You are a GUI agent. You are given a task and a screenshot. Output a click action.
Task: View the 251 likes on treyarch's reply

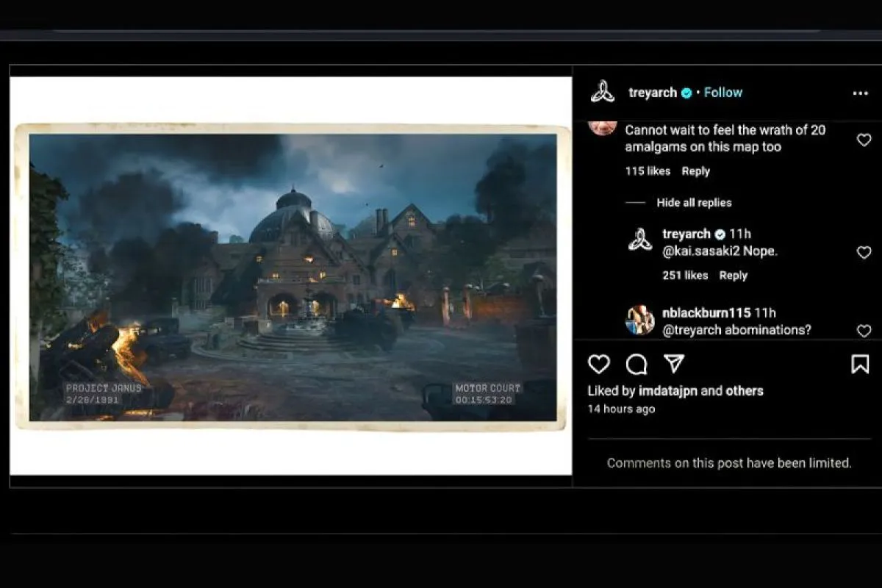(684, 276)
